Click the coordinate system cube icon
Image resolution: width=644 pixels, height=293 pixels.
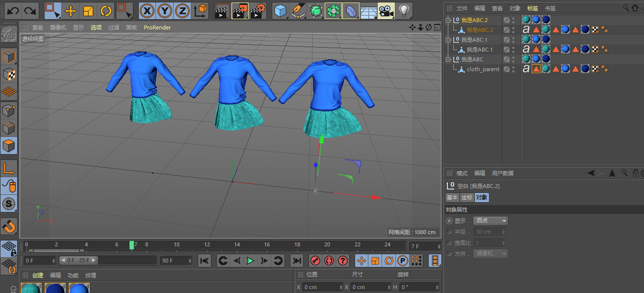pyautogui.click(x=200, y=10)
